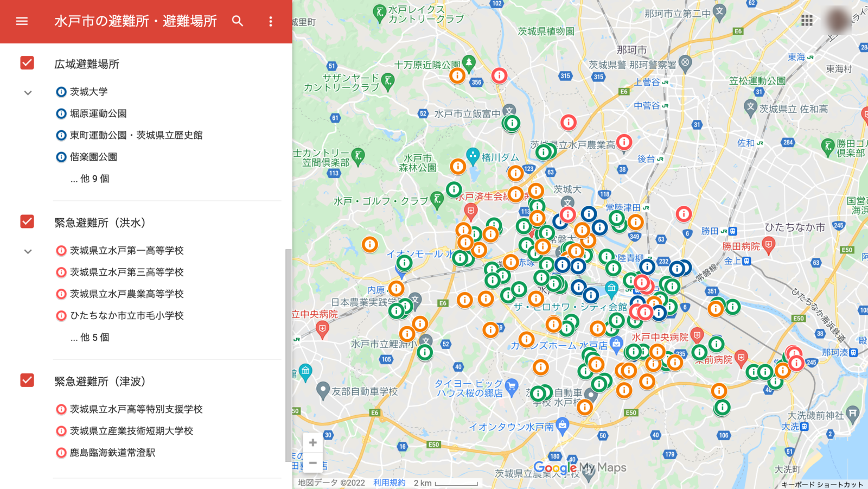Uncheck the 緊急避難所(津波) layer
This screenshot has width=868, height=489.
[x=27, y=380]
